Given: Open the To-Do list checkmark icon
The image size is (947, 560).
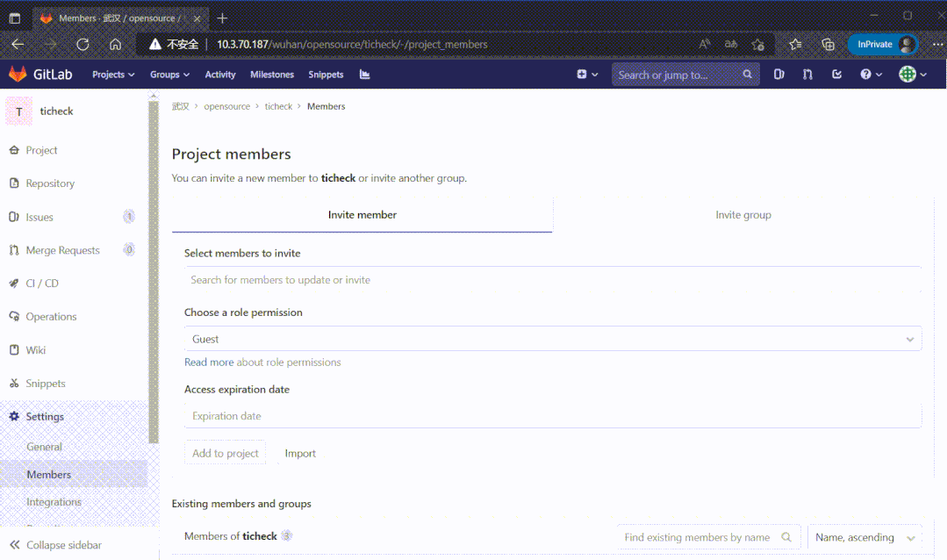Looking at the screenshot, I should [836, 75].
